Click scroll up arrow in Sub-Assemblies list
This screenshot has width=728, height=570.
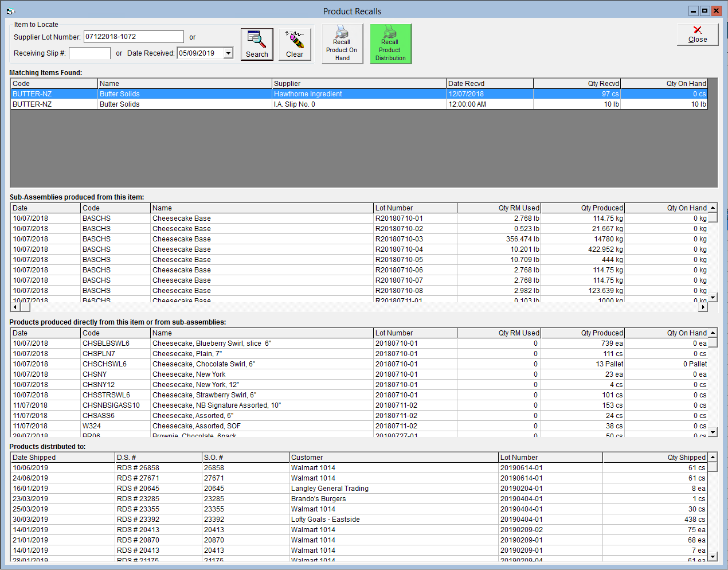[x=713, y=208]
